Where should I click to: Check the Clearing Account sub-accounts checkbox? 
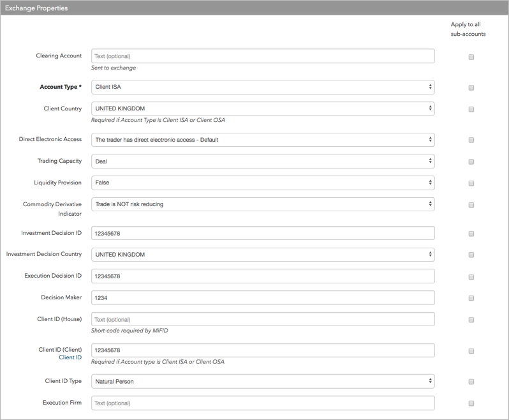point(471,57)
